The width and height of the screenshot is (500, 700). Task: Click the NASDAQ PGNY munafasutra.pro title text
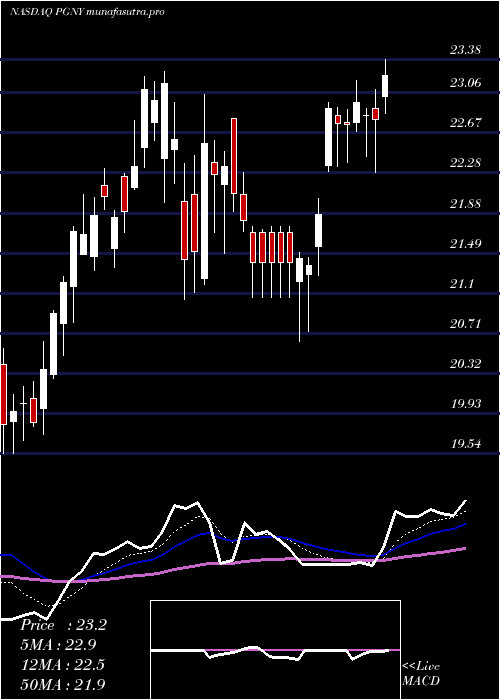tap(87, 12)
